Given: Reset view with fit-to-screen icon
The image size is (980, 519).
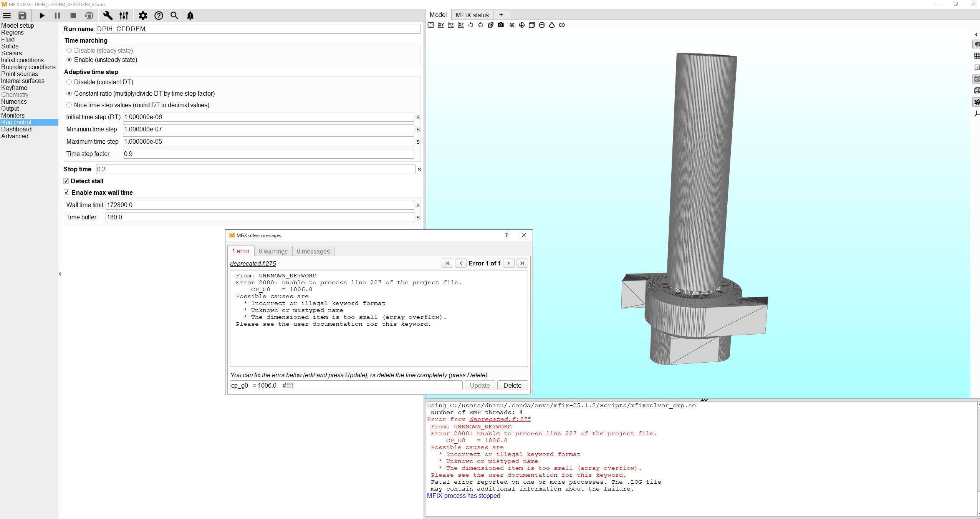Looking at the screenshot, I should [x=431, y=25].
